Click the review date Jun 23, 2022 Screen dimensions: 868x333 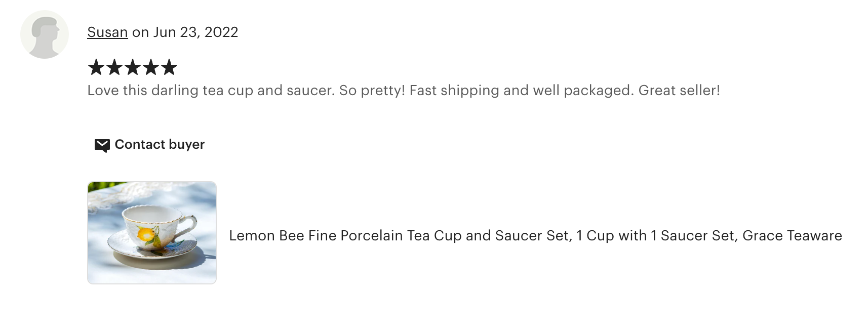coord(195,32)
